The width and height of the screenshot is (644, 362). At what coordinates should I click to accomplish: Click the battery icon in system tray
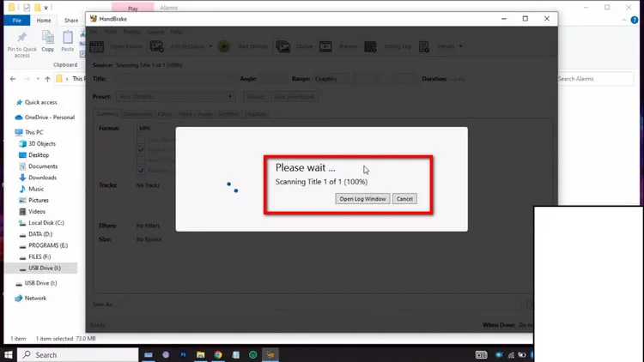521,354
